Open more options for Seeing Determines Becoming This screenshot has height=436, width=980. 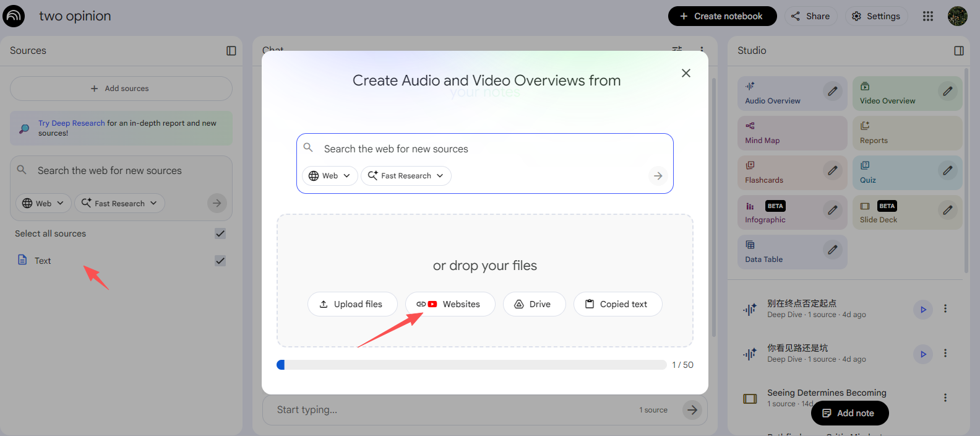[945, 398]
